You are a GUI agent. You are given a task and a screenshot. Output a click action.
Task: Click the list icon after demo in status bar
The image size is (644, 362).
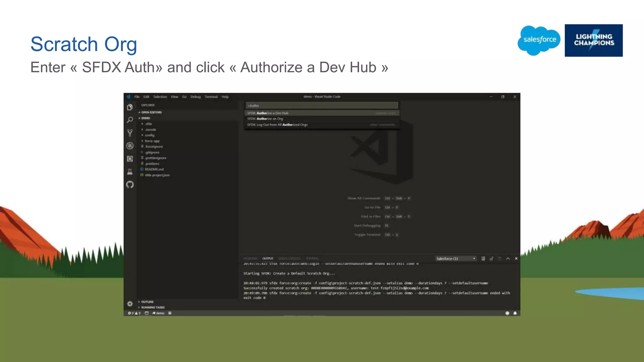[170, 313]
